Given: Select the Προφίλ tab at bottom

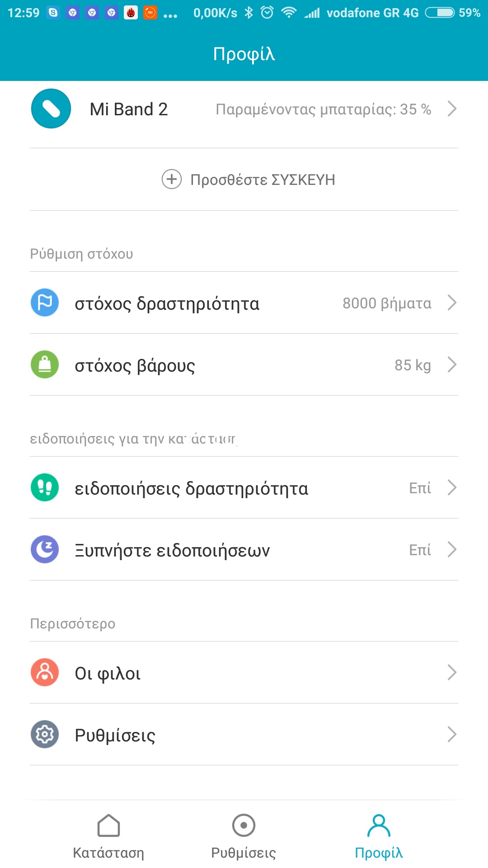Looking at the screenshot, I should pyautogui.click(x=379, y=836).
